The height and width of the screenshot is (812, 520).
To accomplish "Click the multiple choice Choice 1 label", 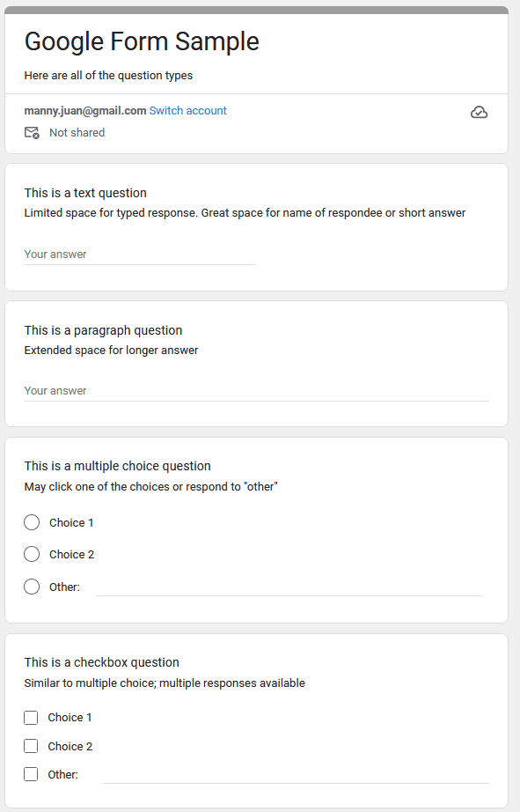I will point(71,523).
